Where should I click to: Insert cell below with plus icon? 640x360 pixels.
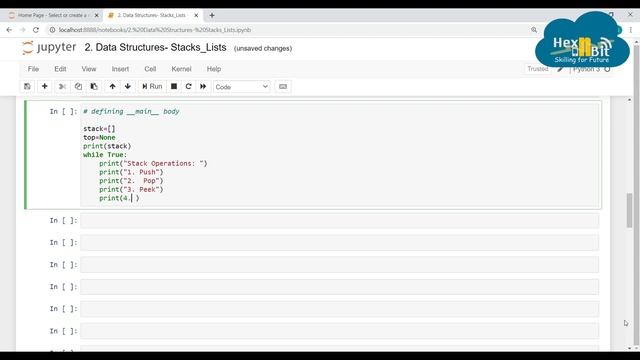44,87
